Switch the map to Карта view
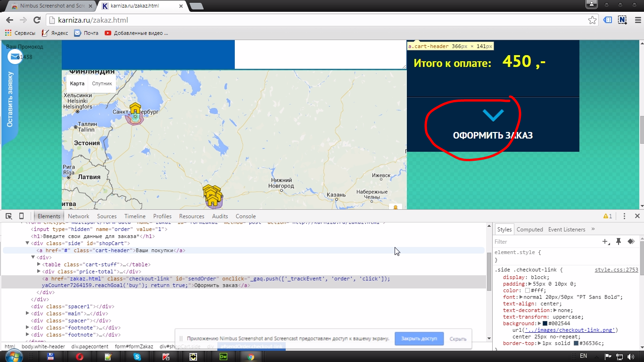Screen dimensions: 644x362 point(77,83)
